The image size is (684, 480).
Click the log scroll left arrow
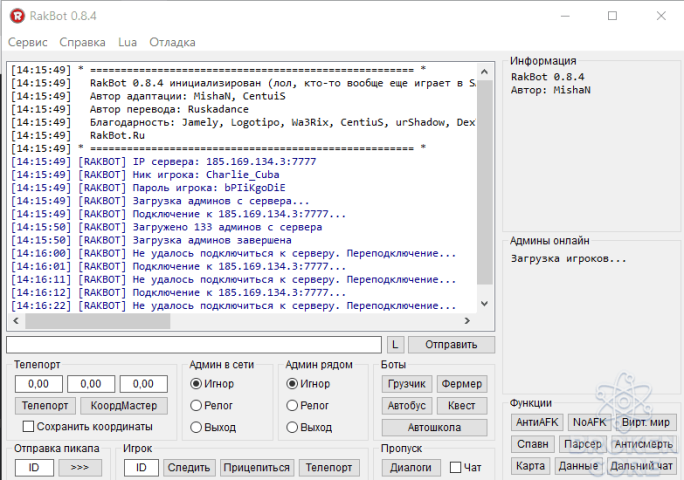16,321
